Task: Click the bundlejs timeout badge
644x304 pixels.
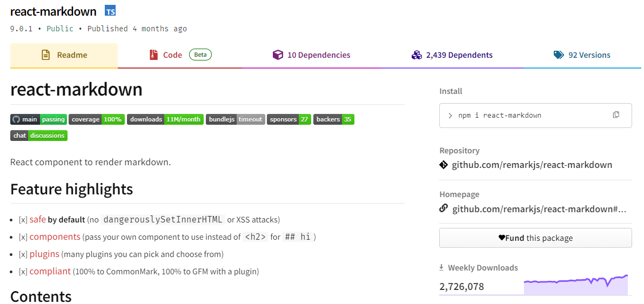Action: click(236, 119)
